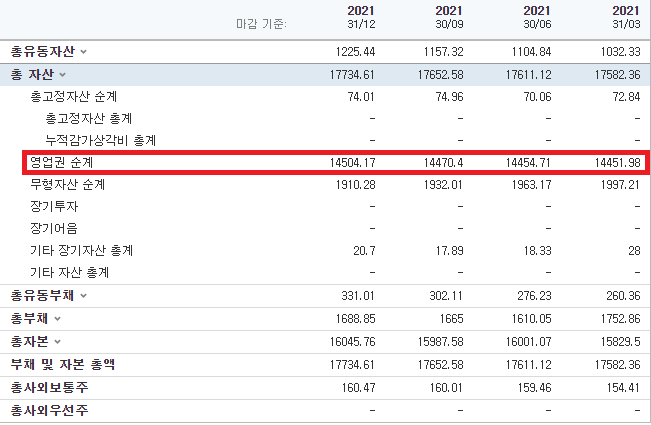Click the goodwill value 14454.71
Viewport: 651px width, 425px height.
click(x=528, y=162)
